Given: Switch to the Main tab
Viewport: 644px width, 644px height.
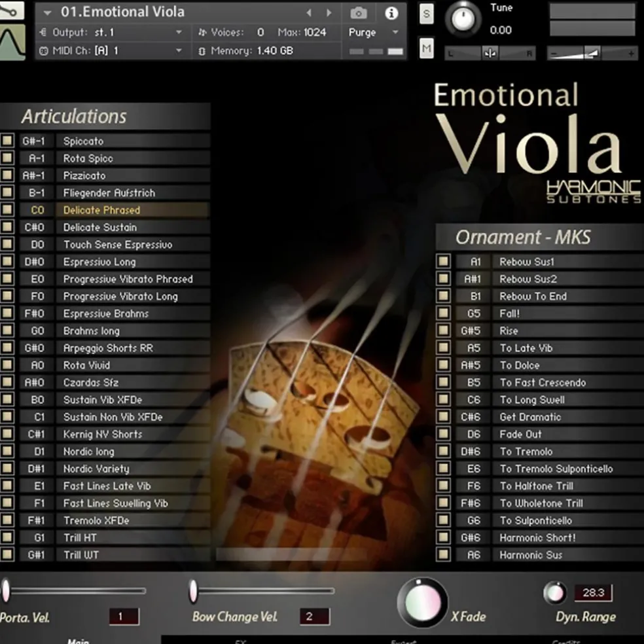Looking at the screenshot, I should pyautogui.click(x=78, y=641).
